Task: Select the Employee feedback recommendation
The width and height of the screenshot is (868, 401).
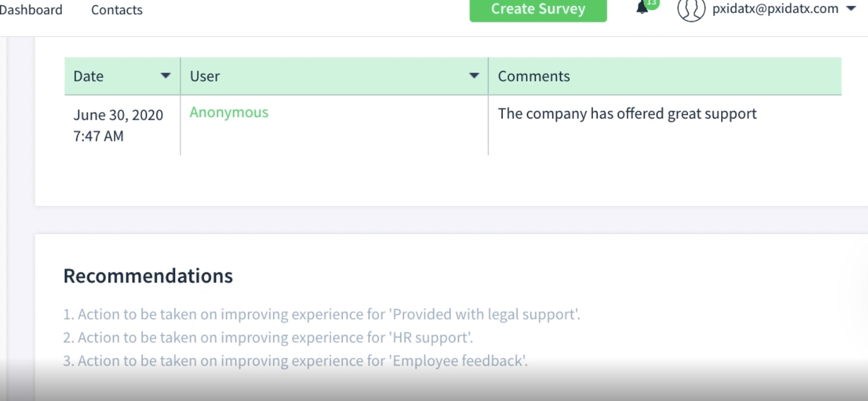Action: click(x=295, y=361)
